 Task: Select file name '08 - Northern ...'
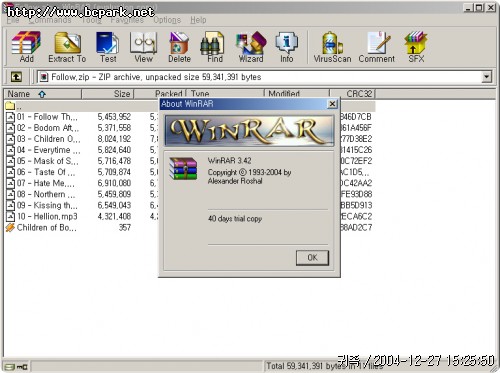point(46,194)
